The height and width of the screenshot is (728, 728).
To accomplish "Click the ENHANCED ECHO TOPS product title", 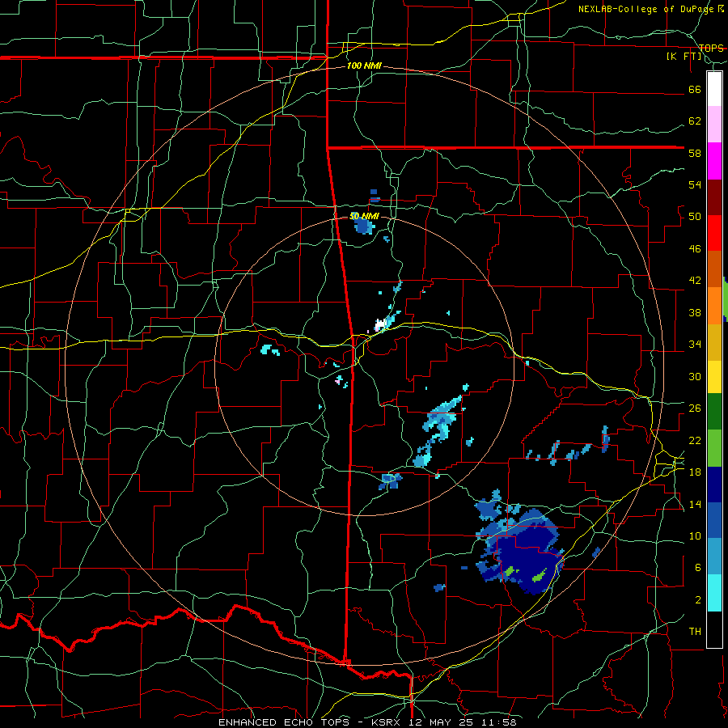I will click(284, 722).
